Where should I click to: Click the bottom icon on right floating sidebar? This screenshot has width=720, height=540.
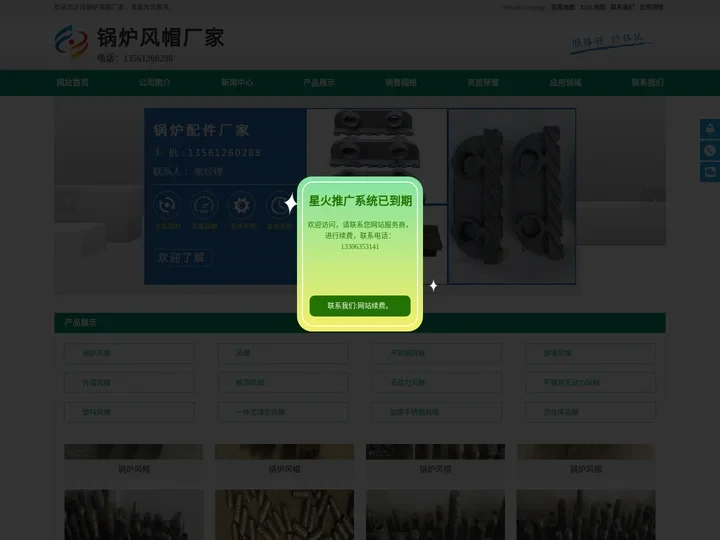(x=709, y=172)
